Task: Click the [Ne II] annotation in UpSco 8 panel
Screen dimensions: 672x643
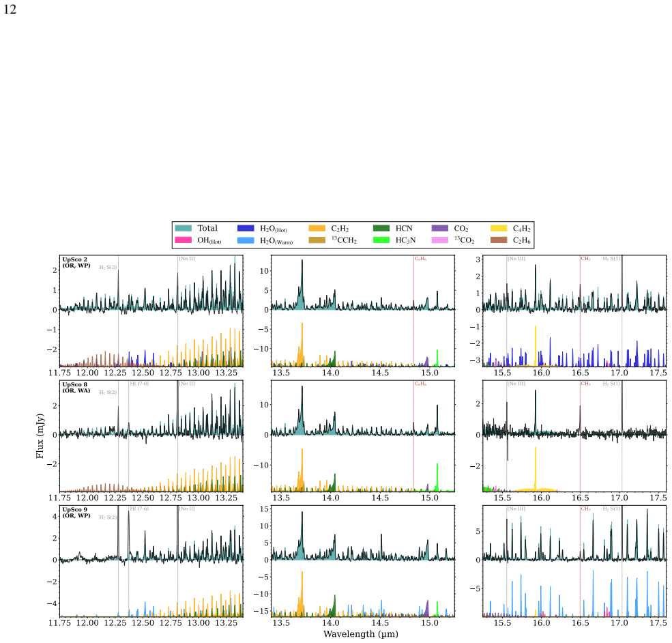Action: click(x=187, y=384)
